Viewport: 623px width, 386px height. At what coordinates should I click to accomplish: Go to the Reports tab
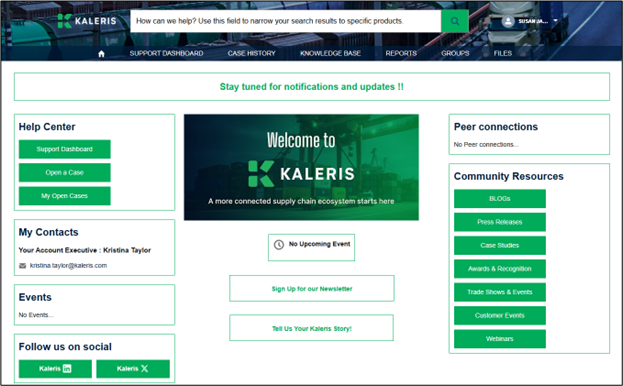click(x=401, y=53)
